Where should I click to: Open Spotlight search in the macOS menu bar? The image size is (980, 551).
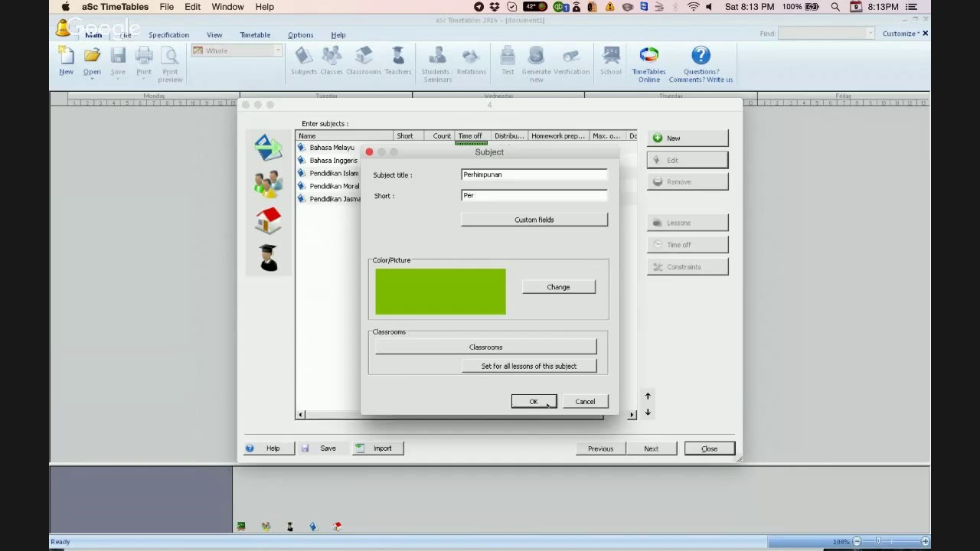click(835, 7)
